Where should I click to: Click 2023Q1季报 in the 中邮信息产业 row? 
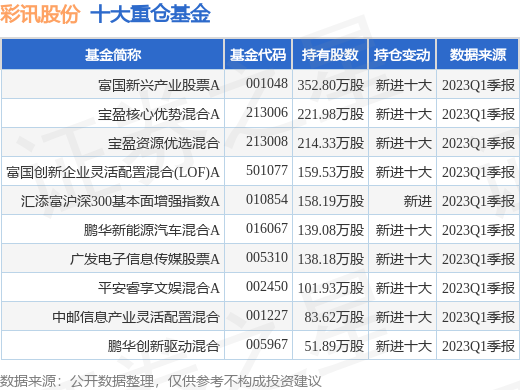coord(478,317)
